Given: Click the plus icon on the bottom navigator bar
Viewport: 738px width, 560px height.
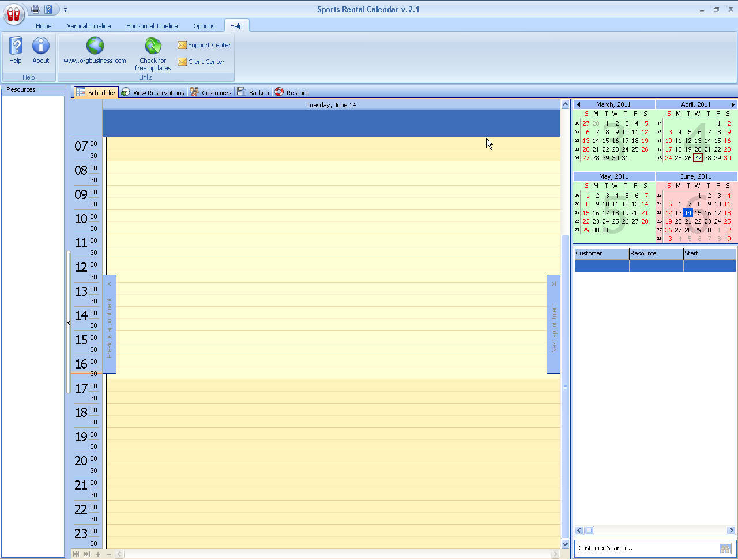Looking at the screenshot, I should (98, 554).
